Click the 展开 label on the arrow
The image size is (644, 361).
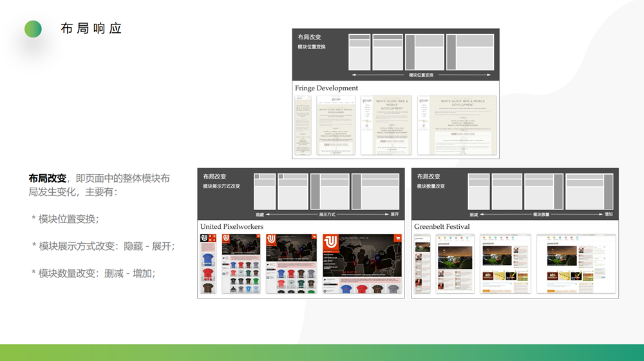(395, 214)
